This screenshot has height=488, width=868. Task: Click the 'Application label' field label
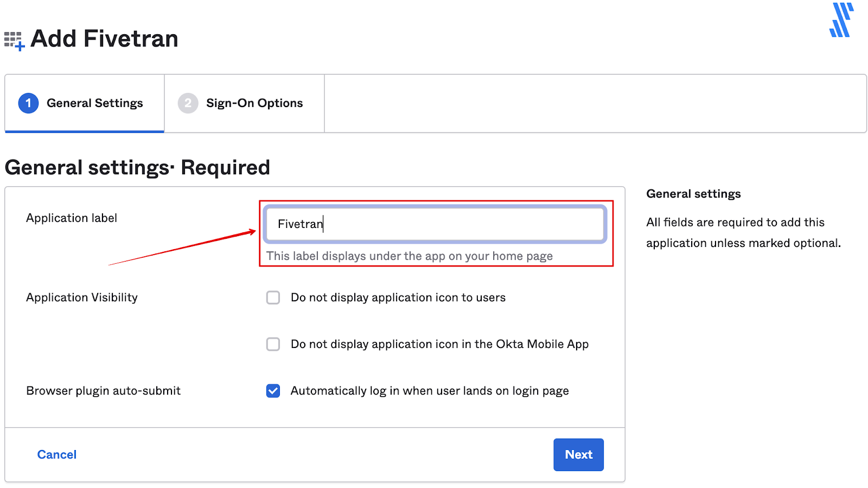[72, 218]
